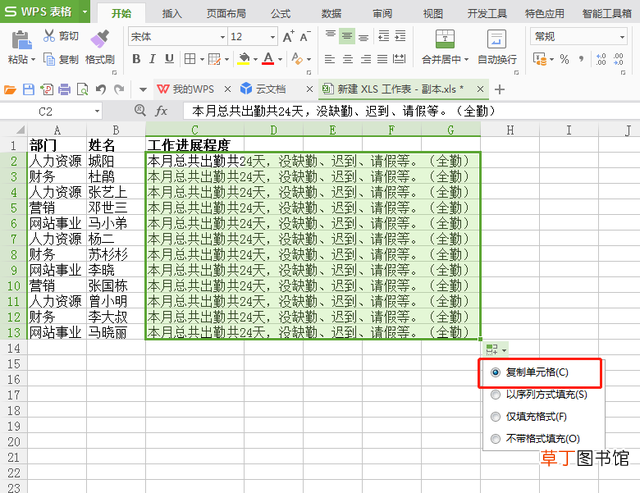Open the 数据 ribbon tab

pos(331,13)
